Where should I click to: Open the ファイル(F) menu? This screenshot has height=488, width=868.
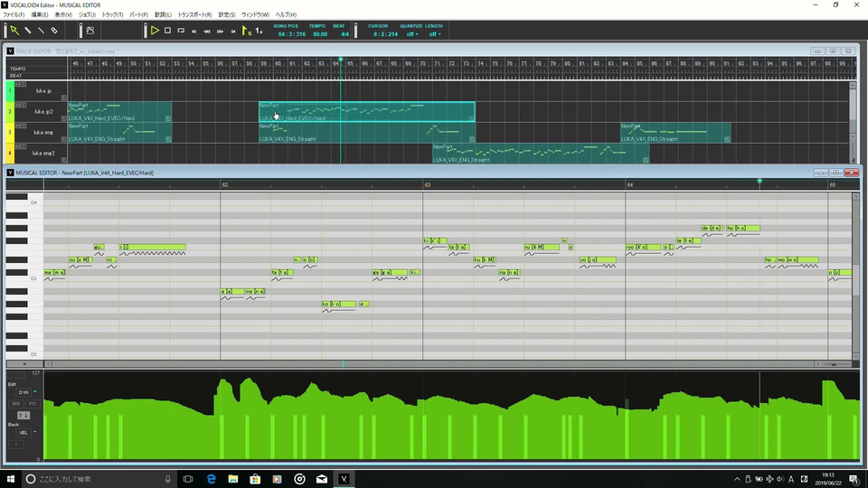click(x=14, y=14)
